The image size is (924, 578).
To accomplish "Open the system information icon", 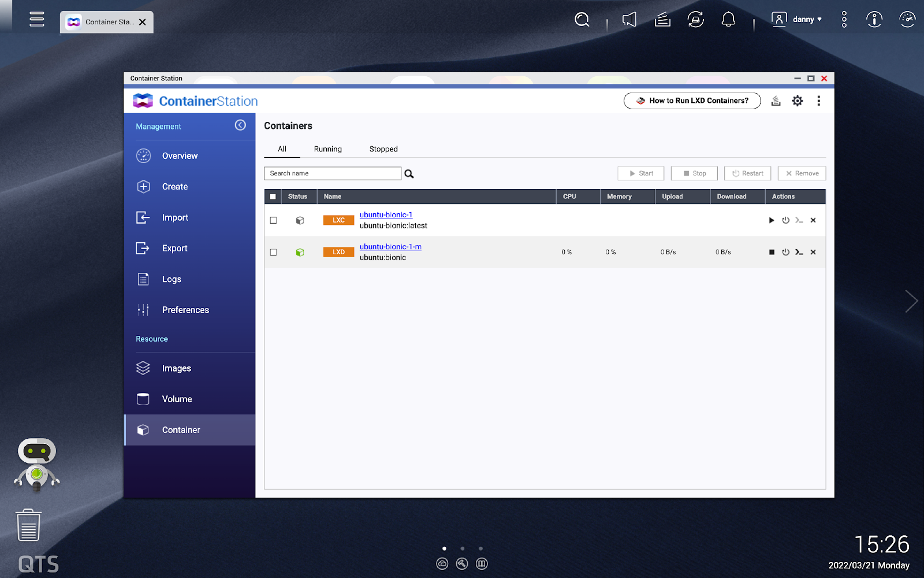I will click(874, 20).
